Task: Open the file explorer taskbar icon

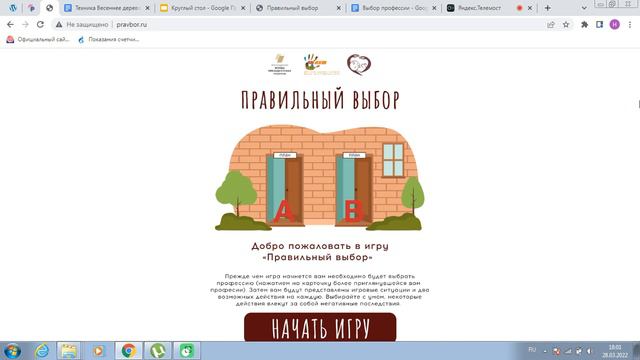Action: [69, 351]
